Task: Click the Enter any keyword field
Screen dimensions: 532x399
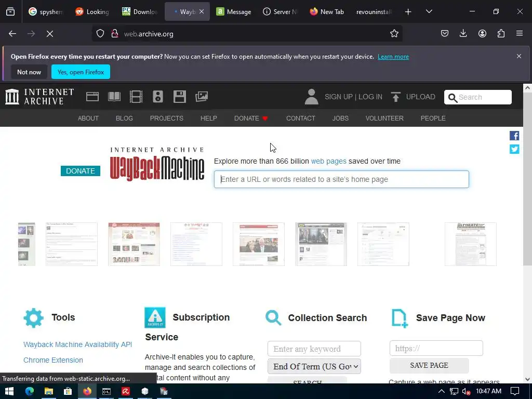Action: tap(314, 349)
